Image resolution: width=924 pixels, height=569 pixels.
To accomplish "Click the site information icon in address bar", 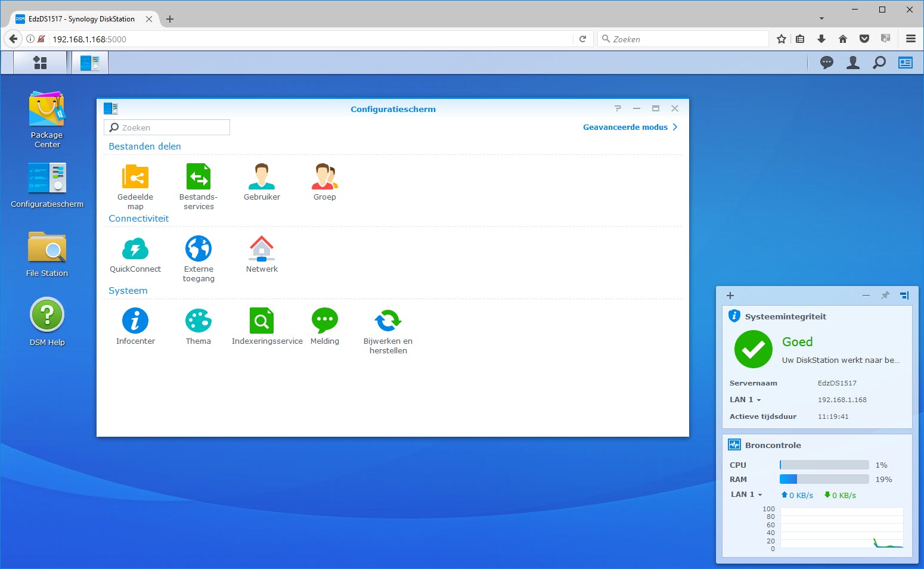I will pyautogui.click(x=30, y=39).
